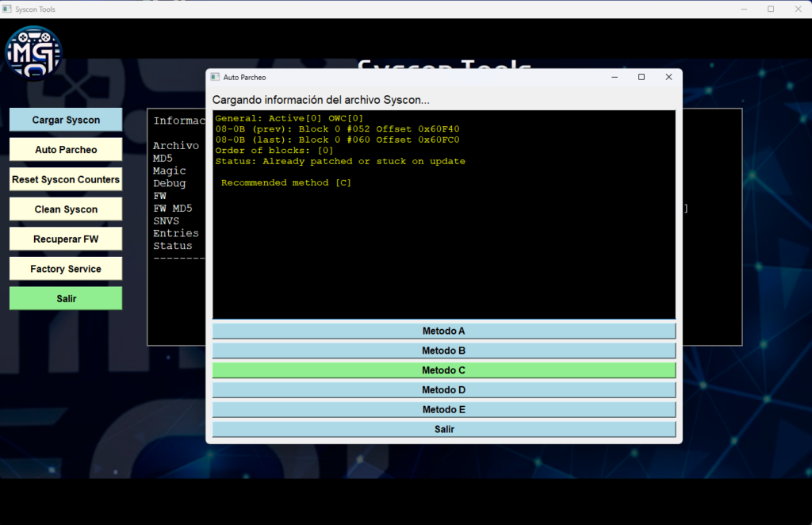Click the Auto Parcheo dialog title icon

tap(214, 78)
